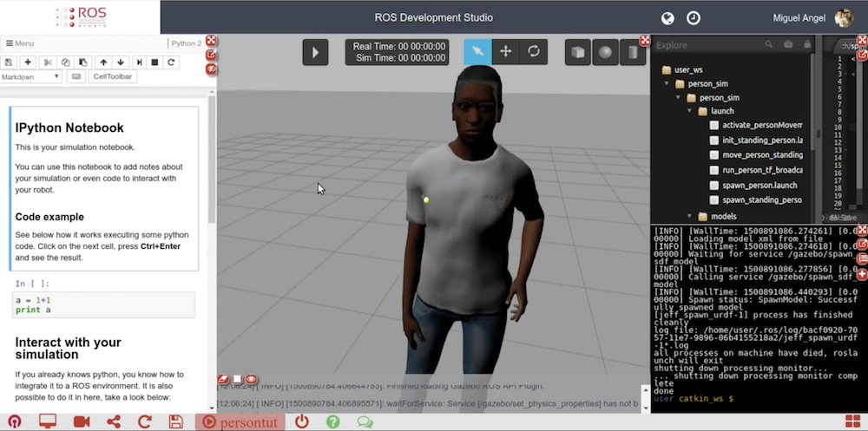
Task: Share the project with share icon
Action: [114, 421]
